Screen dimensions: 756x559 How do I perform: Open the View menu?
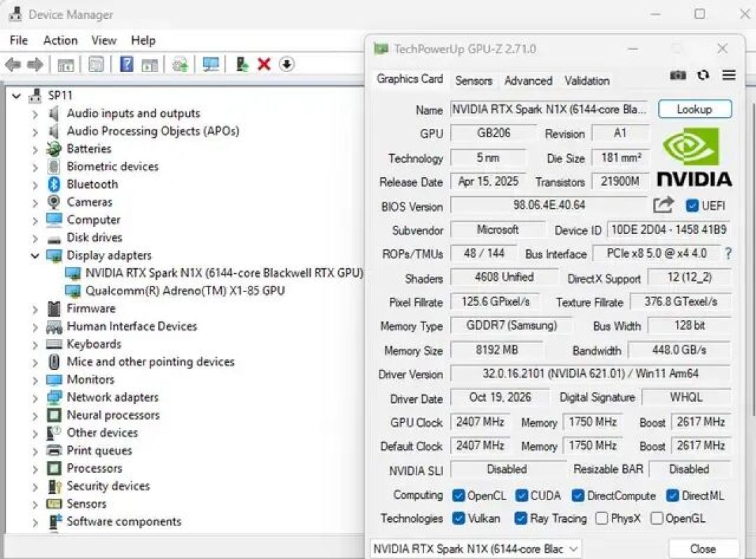[104, 40]
